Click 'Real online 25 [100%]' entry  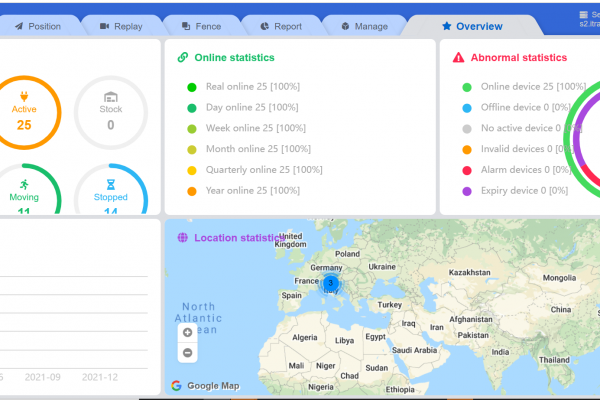click(x=253, y=87)
